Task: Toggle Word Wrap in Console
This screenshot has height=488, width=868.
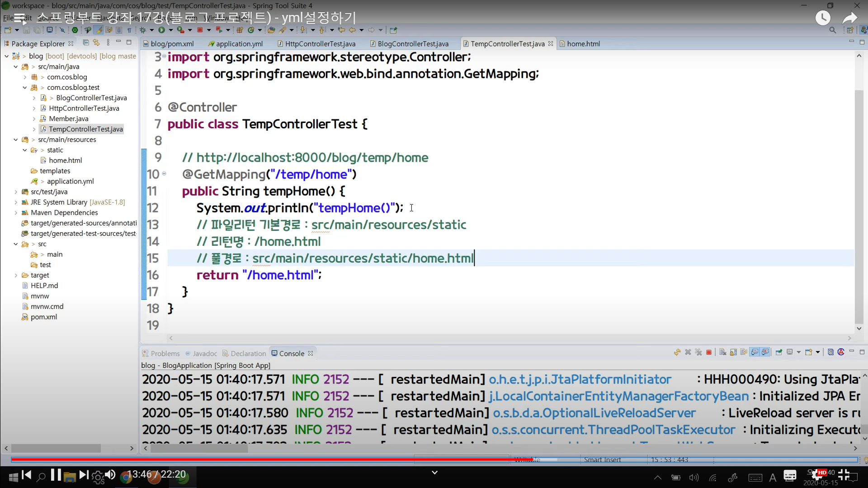Action: point(744,352)
